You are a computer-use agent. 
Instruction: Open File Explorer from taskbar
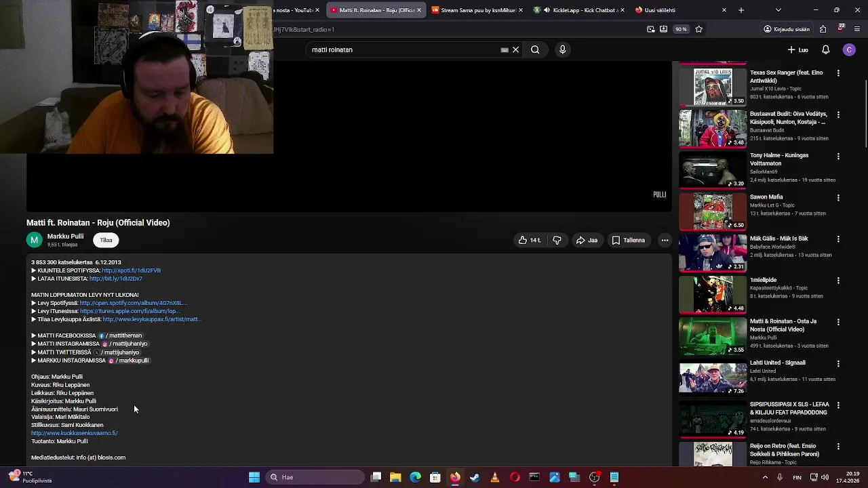pos(395,477)
